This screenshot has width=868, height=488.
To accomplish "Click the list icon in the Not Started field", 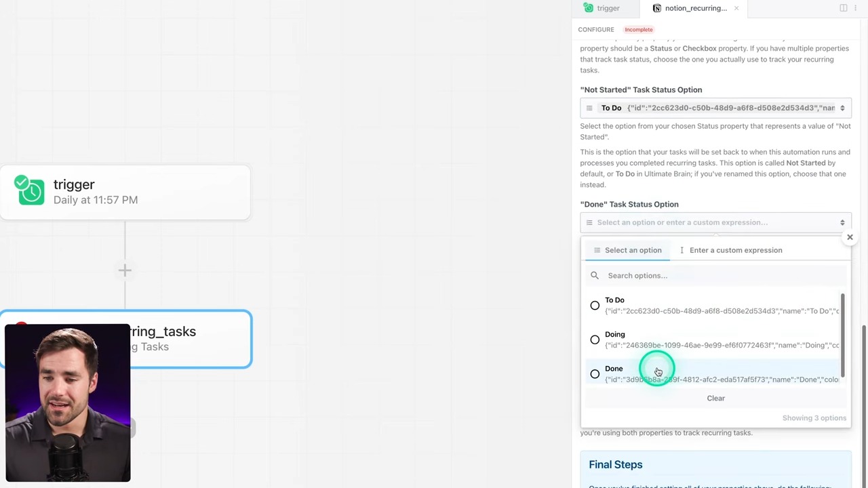I will [x=589, y=108].
